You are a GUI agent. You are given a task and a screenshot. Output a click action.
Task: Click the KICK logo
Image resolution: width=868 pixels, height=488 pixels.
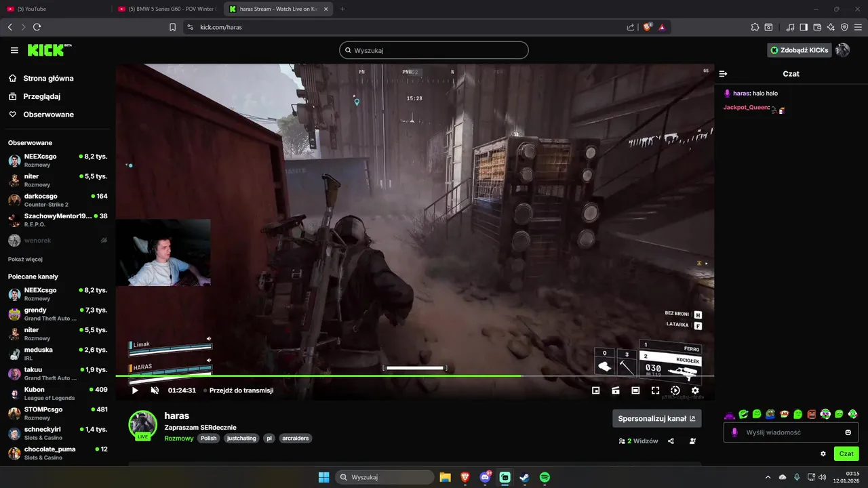click(x=50, y=50)
